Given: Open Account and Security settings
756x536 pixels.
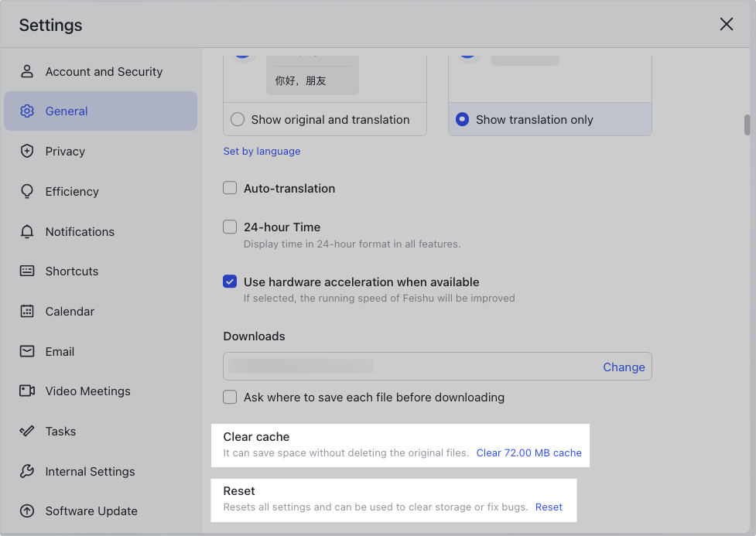Looking at the screenshot, I should [104, 71].
